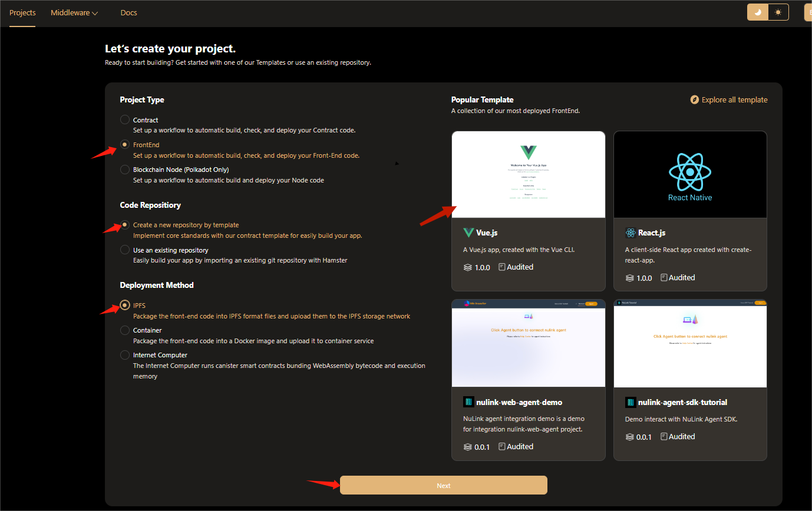Click the nulink-web-agent-demo logo icon
Image resolution: width=812 pixels, height=511 pixels.
(x=468, y=402)
